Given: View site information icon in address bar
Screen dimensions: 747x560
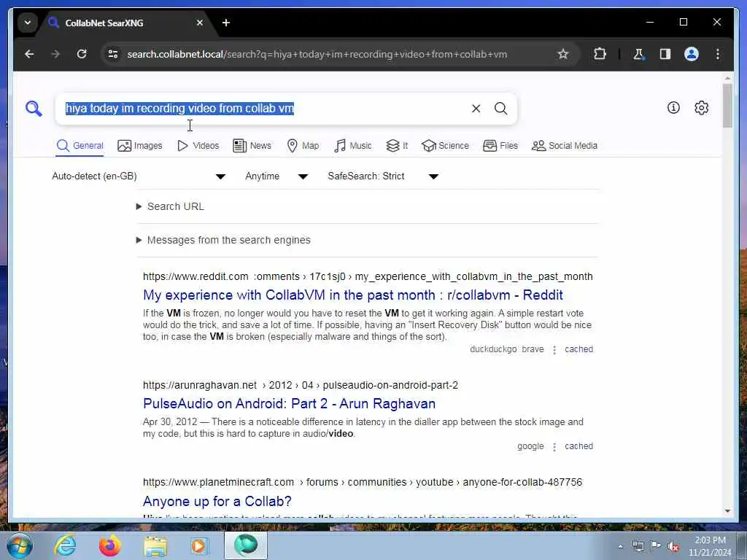Looking at the screenshot, I should pyautogui.click(x=113, y=54).
